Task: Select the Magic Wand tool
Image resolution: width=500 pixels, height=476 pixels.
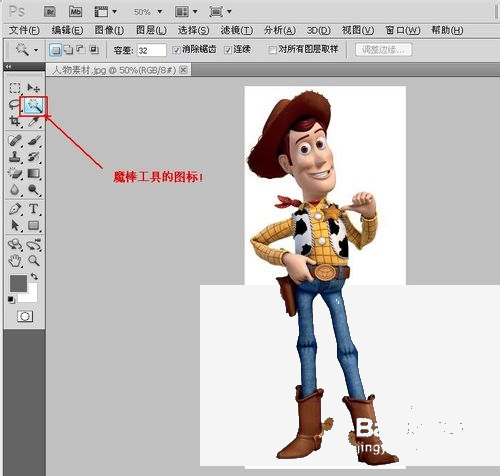Action: point(34,106)
